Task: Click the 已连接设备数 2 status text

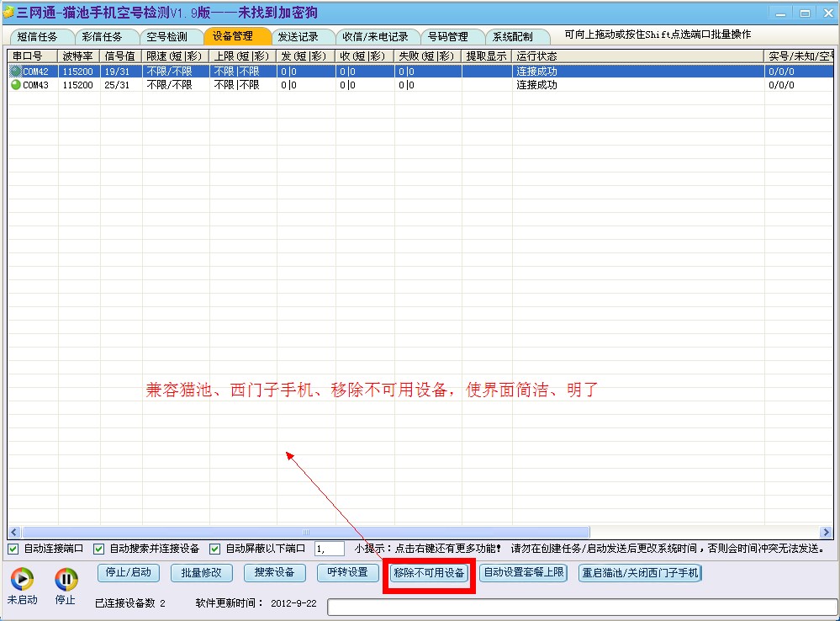Action: (130, 603)
